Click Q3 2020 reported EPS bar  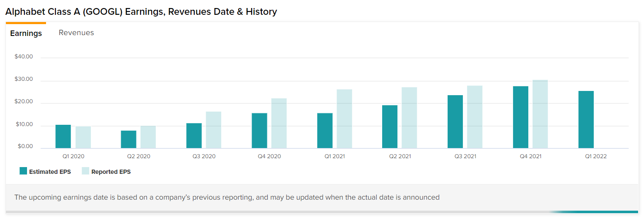click(x=214, y=130)
